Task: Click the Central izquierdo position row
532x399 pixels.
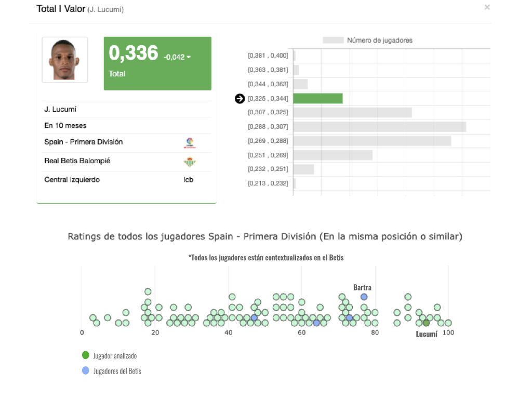Action: (x=126, y=180)
